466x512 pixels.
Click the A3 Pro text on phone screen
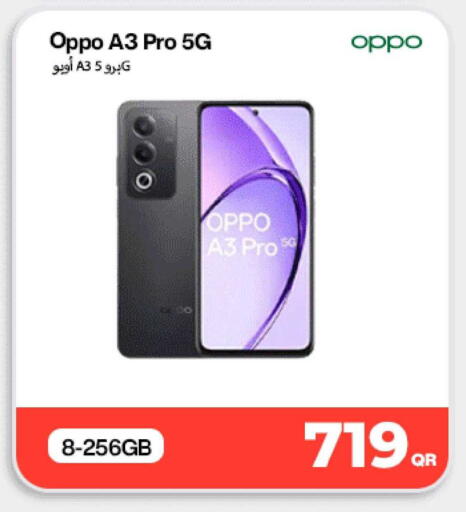click(x=242, y=248)
